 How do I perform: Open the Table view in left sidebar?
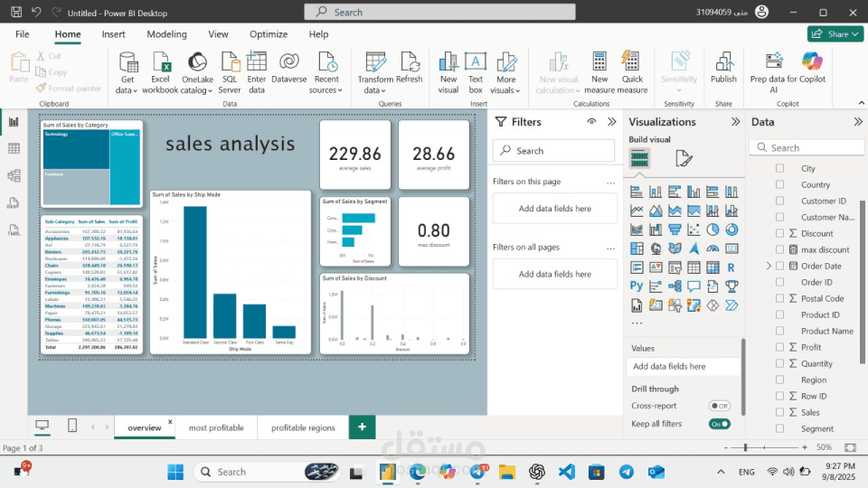(x=14, y=148)
